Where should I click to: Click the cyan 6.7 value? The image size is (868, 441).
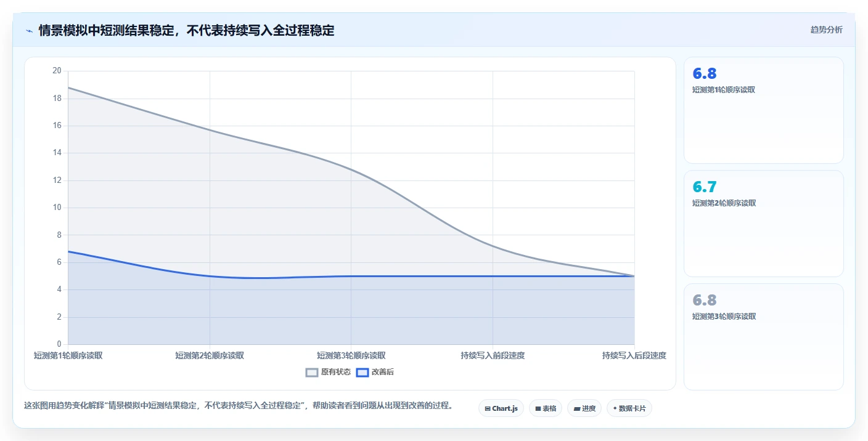pyautogui.click(x=705, y=187)
